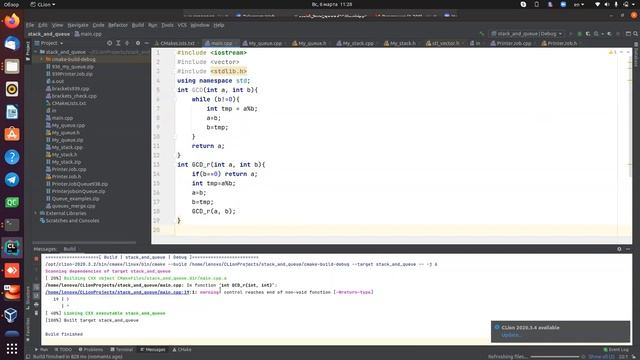Switch to the stl_vector.h editor tab
This screenshot has height=360, width=640.
445,43
